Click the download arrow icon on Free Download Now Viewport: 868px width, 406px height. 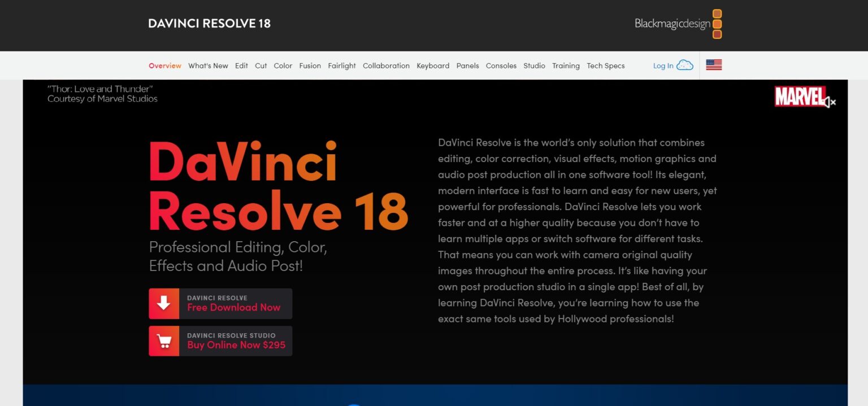click(x=163, y=303)
